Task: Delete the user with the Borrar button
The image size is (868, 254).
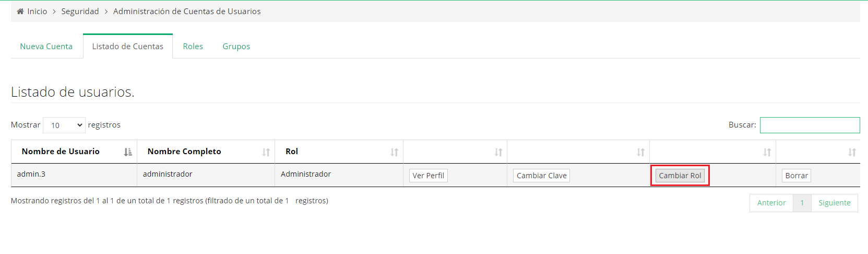Action: coord(796,176)
